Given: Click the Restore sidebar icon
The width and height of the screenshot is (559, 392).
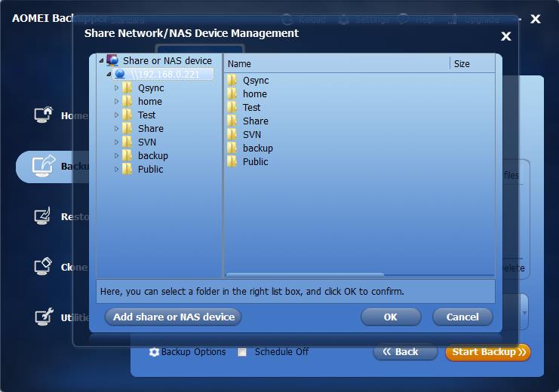Looking at the screenshot, I should [x=42, y=216].
